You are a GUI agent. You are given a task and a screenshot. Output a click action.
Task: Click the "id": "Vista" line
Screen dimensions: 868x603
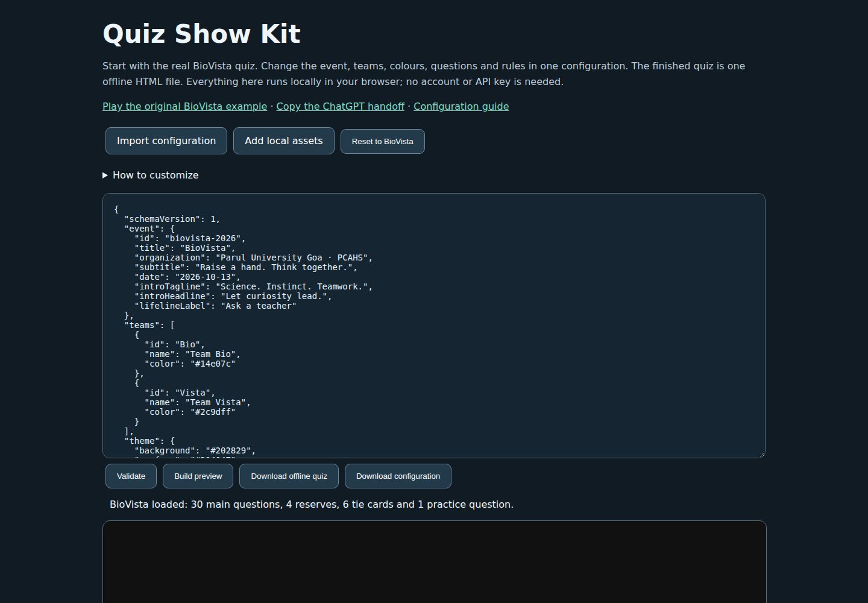tap(180, 393)
